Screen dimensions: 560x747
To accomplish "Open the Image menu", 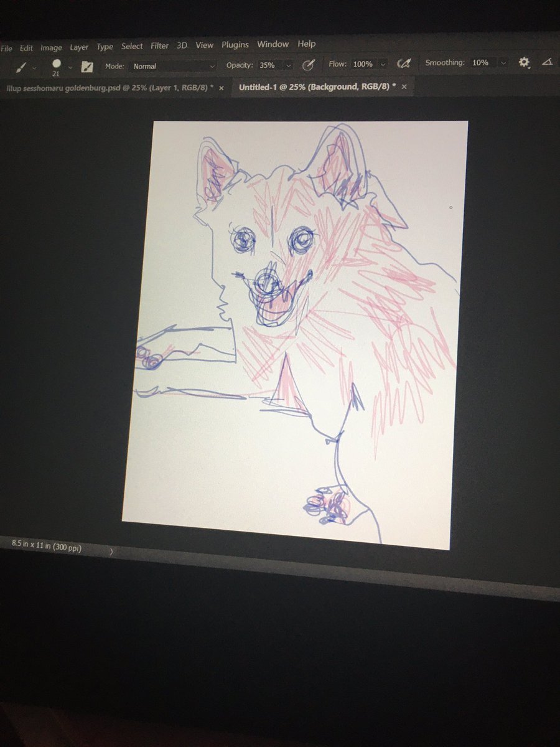I will (52, 47).
